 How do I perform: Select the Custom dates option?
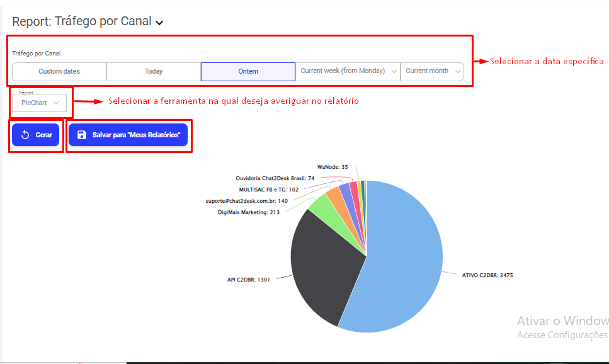pos(59,71)
